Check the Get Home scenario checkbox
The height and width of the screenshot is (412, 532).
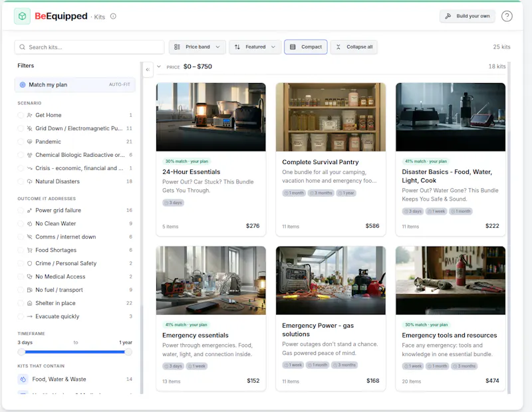pos(21,115)
